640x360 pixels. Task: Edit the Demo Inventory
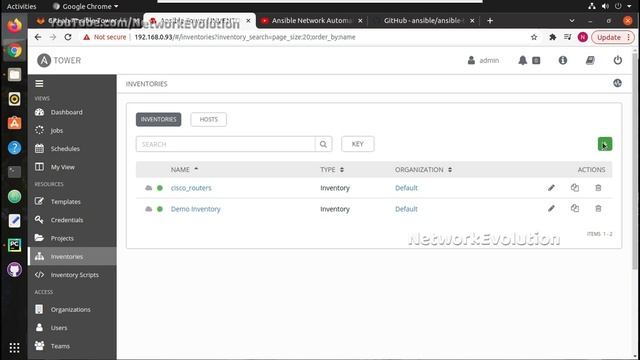pos(551,209)
